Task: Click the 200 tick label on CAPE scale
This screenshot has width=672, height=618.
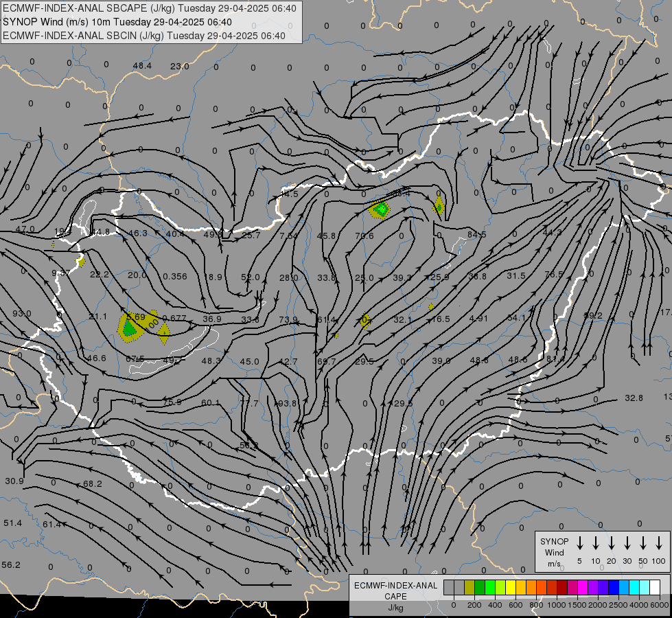Action: point(474,605)
